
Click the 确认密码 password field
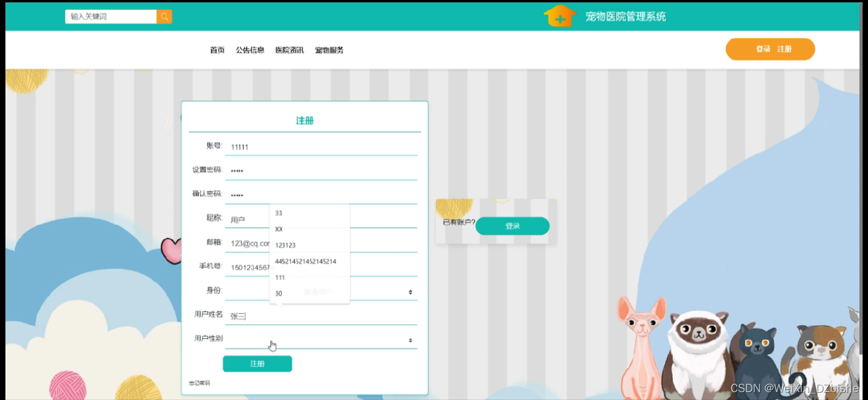click(321, 195)
